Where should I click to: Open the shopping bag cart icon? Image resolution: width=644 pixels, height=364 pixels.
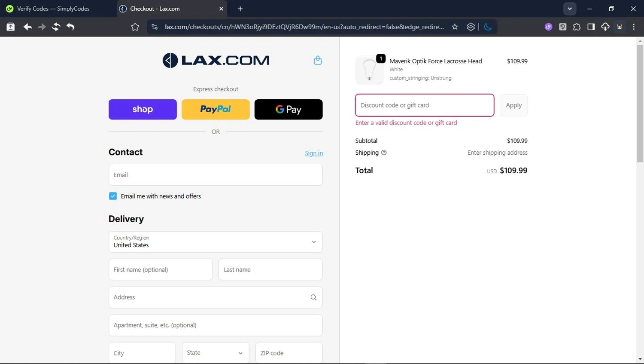[x=318, y=60]
